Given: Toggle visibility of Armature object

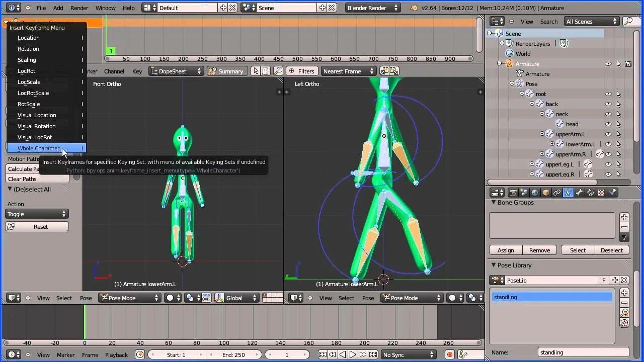Looking at the screenshot, I should (608, 64).
